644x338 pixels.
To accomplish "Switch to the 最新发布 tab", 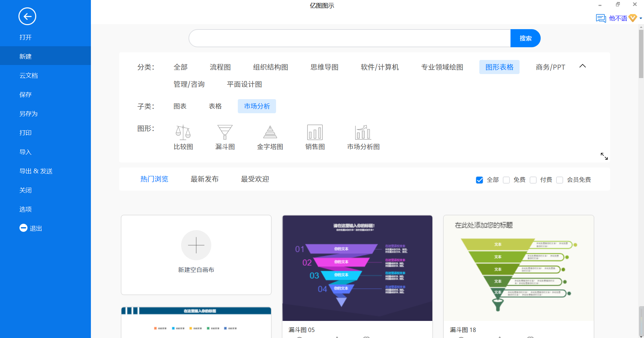I will click(205, 179).
